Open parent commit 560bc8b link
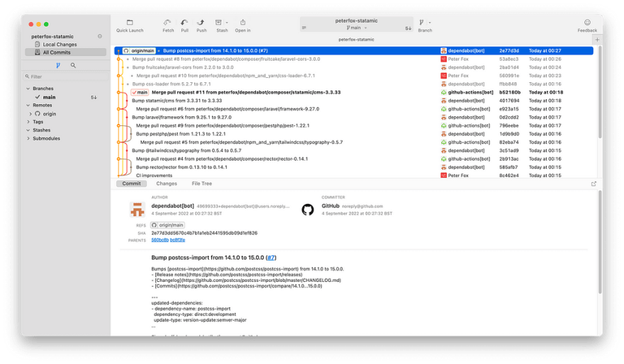This screenshot has width=624, height=364. pyautogui.click(x=160, y=240)
